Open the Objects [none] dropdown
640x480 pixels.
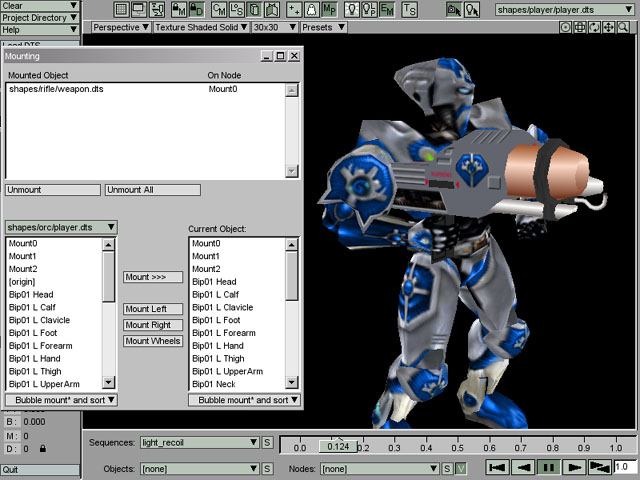point(200,469)
